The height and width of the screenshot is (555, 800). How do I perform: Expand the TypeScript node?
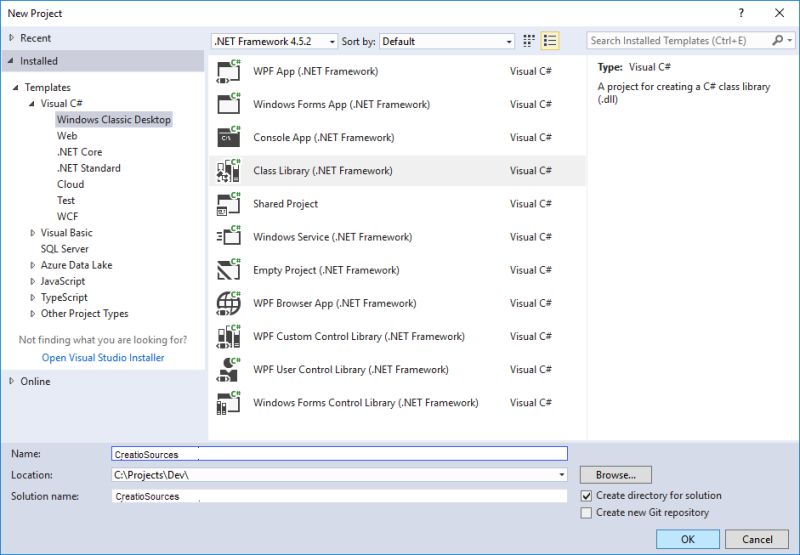point(32,297)
